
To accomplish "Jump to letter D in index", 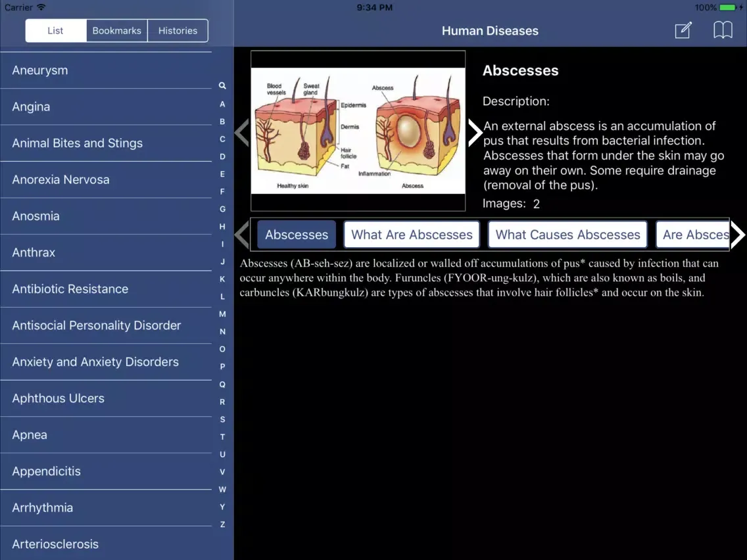I will click(222, 156).
